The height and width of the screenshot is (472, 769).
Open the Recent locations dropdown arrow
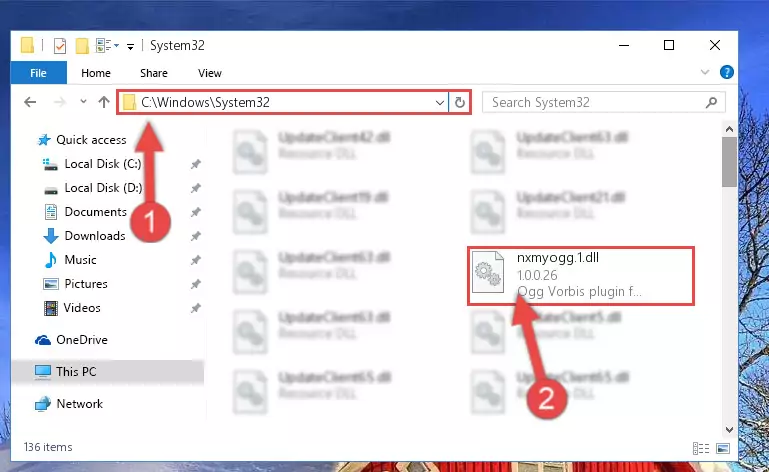click(83, 102)
